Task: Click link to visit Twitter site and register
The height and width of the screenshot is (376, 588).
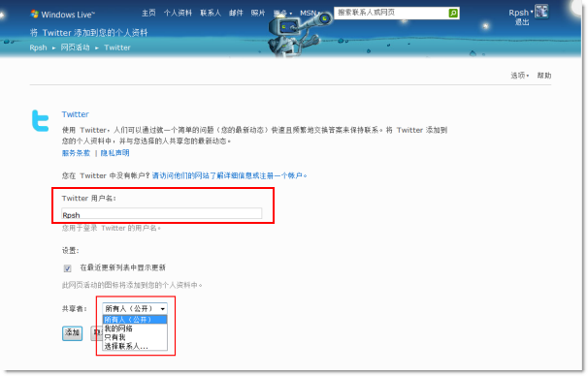Action: 229,175
